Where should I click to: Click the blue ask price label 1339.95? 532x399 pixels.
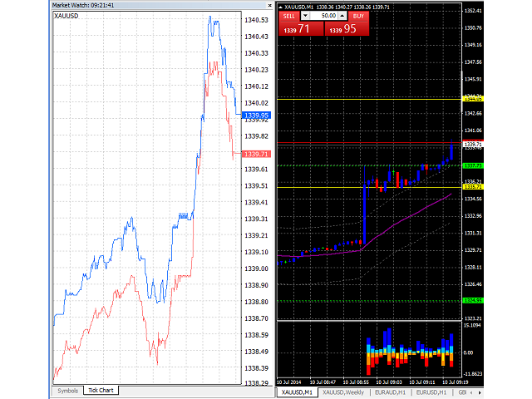click(x=254, y=116)
